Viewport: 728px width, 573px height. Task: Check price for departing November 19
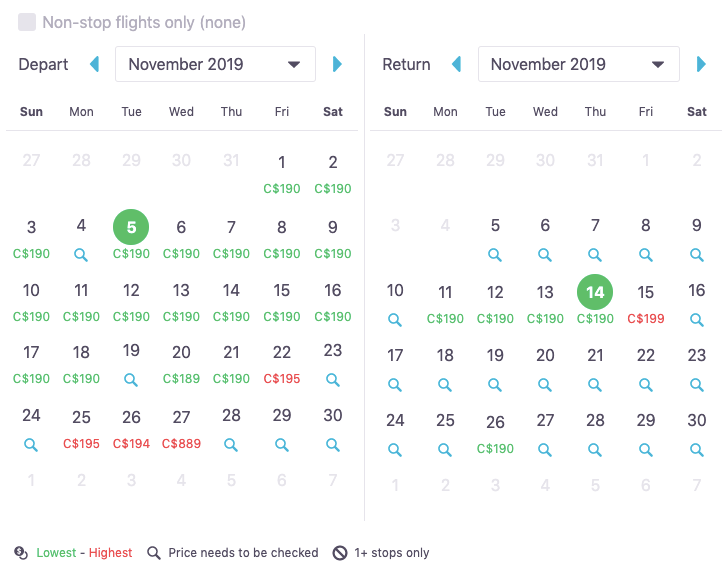coord(131,380)
